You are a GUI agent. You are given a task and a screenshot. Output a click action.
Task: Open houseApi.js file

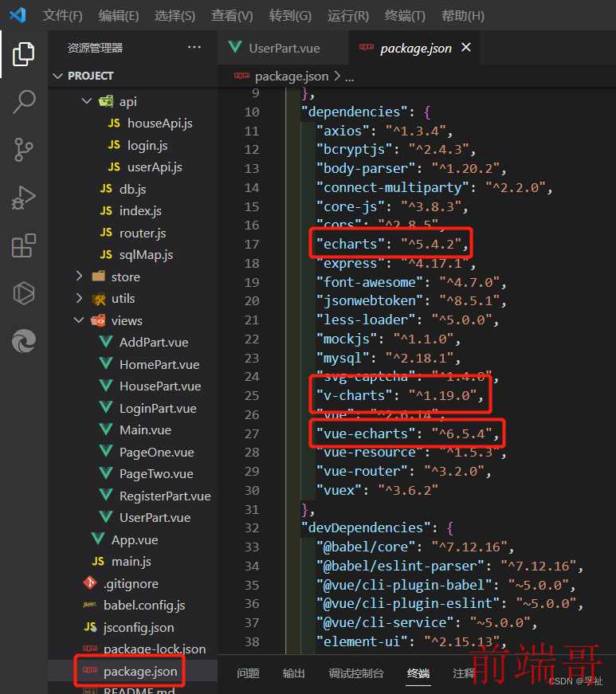[151, 124]
